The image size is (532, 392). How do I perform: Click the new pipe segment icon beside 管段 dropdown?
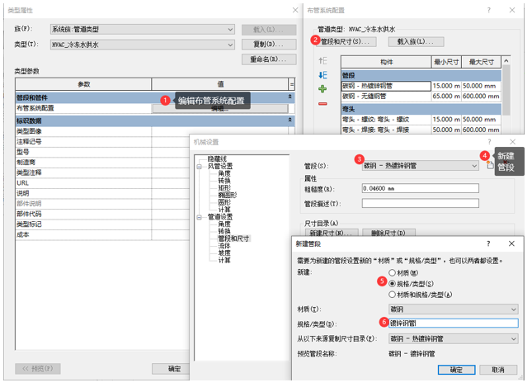(490, 165)
